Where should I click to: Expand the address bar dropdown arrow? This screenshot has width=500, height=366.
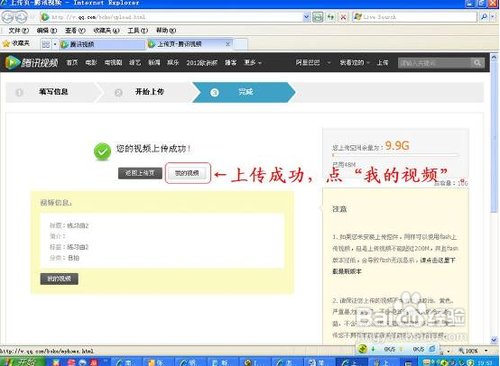pyautogui.click(x=306, y=17)
